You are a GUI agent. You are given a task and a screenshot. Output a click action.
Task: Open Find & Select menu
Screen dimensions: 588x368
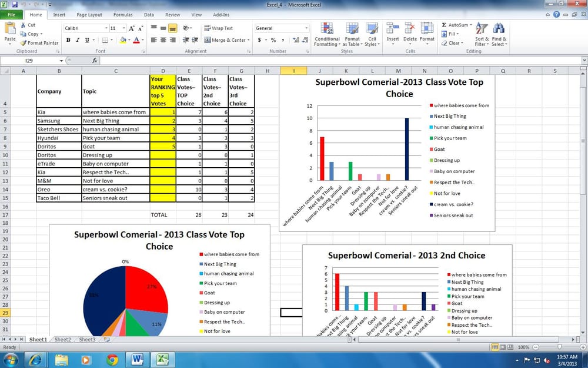point(499,34)
